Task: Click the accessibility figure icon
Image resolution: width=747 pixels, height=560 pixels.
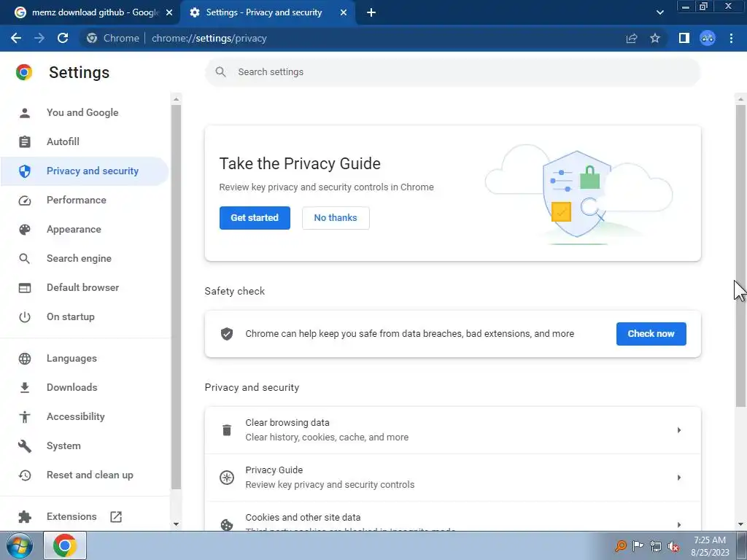Action: (x=25, y=416)
